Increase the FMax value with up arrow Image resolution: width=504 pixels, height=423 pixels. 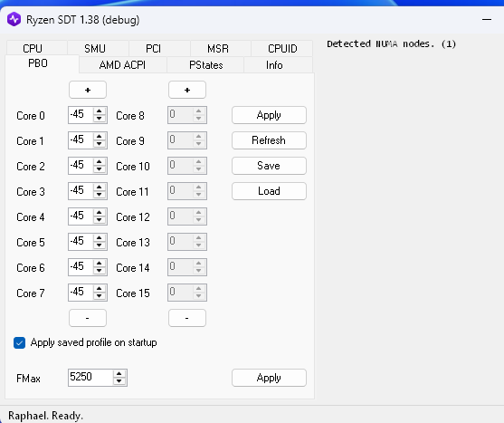(119, 374)
